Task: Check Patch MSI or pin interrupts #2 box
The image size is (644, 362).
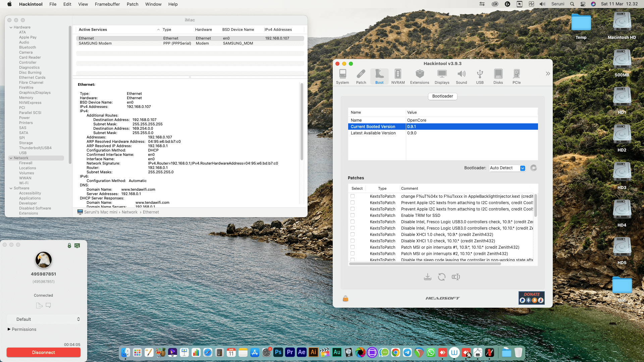Action: pyautogui.click(x=353, y=253)
